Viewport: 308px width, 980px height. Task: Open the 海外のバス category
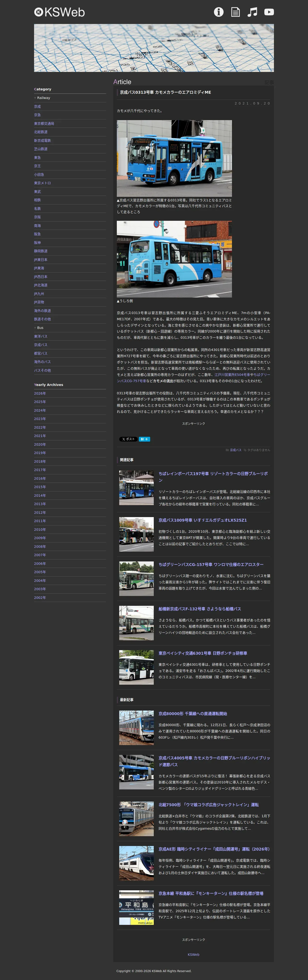point(42,362)
